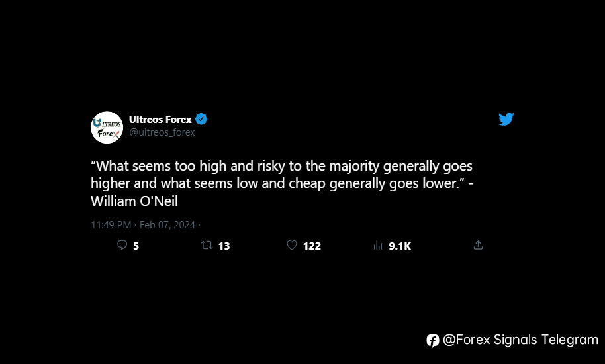Click the like count 122
This screenshot has width=605, height=364.
[312, 246]
